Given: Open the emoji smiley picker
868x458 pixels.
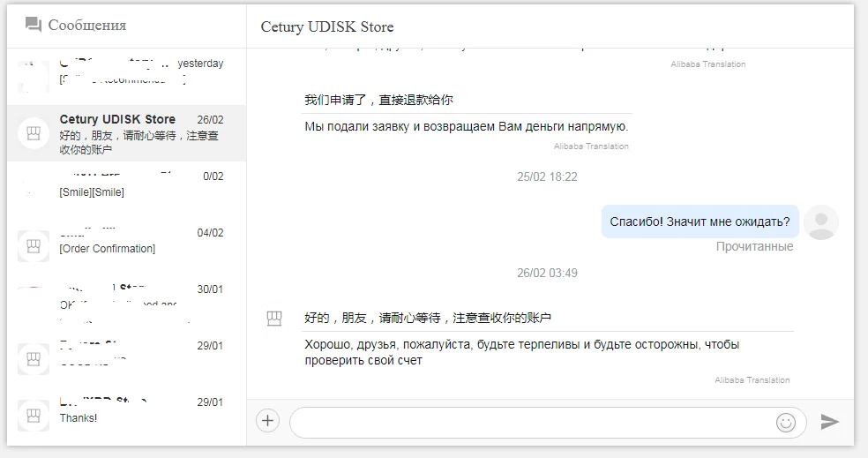Looking at the screenshot, I should 785,423.
